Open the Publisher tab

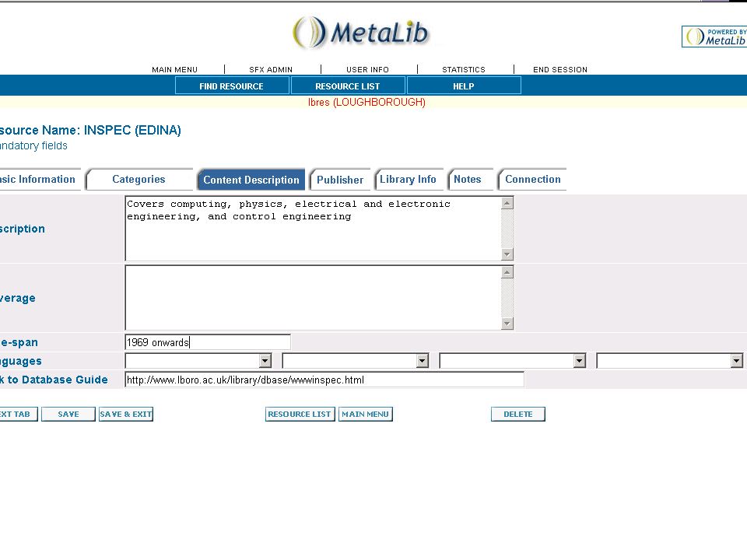pos(340,180)
